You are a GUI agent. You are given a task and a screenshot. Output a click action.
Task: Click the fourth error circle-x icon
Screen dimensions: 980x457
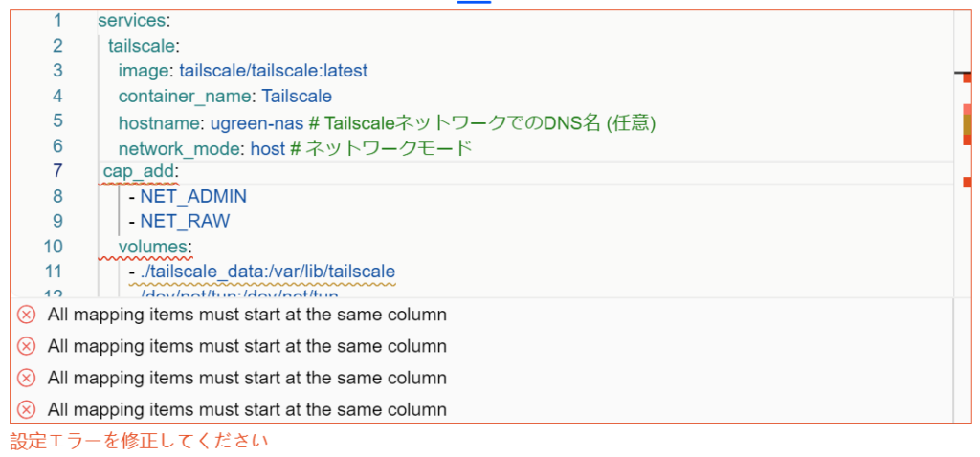click(x=26, y=409)
